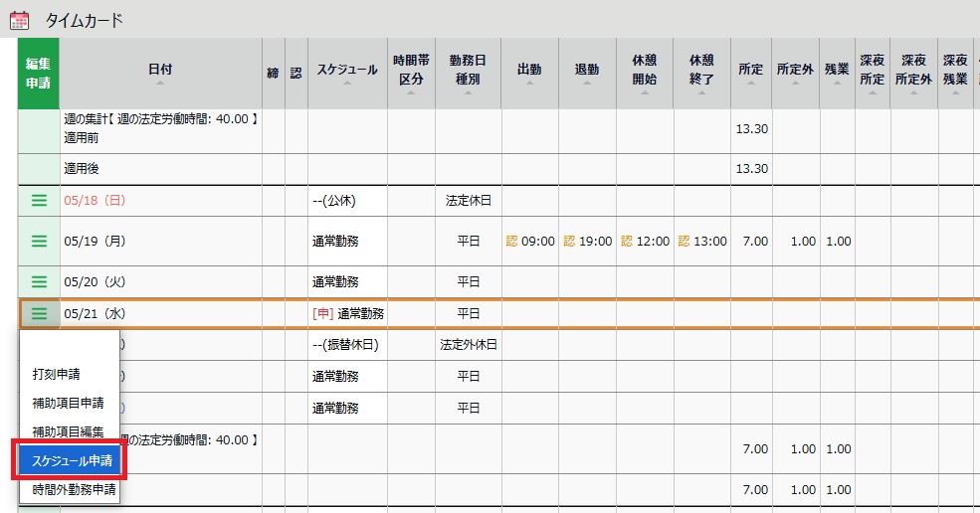
Task: Choose 時間外勤務申請 from the menu
Action: click(x=70, y=489)
